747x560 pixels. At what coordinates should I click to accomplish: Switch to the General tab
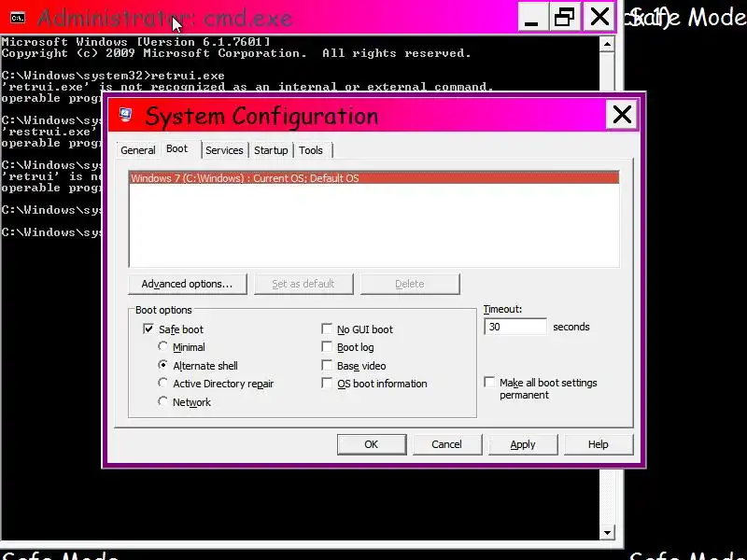point(138,150)
